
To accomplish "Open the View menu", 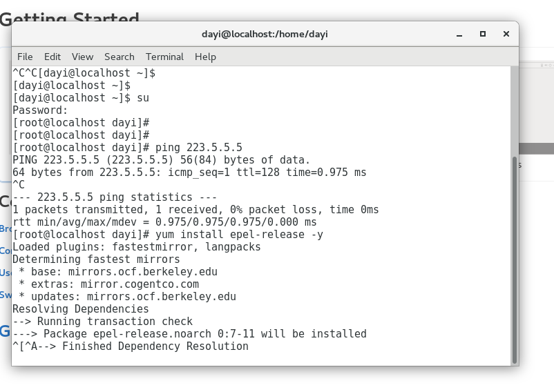I will (82, 57).
